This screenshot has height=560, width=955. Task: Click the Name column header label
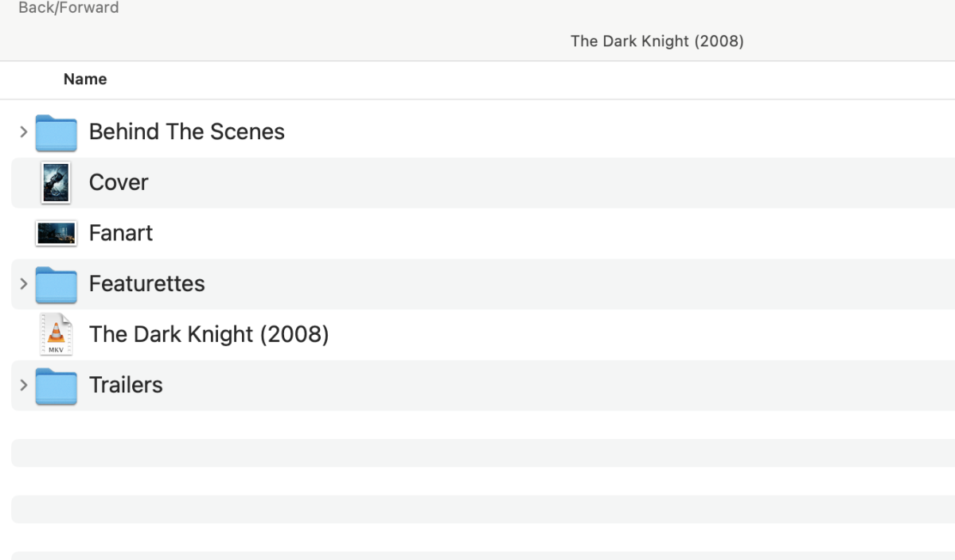(x=85, y=80)
